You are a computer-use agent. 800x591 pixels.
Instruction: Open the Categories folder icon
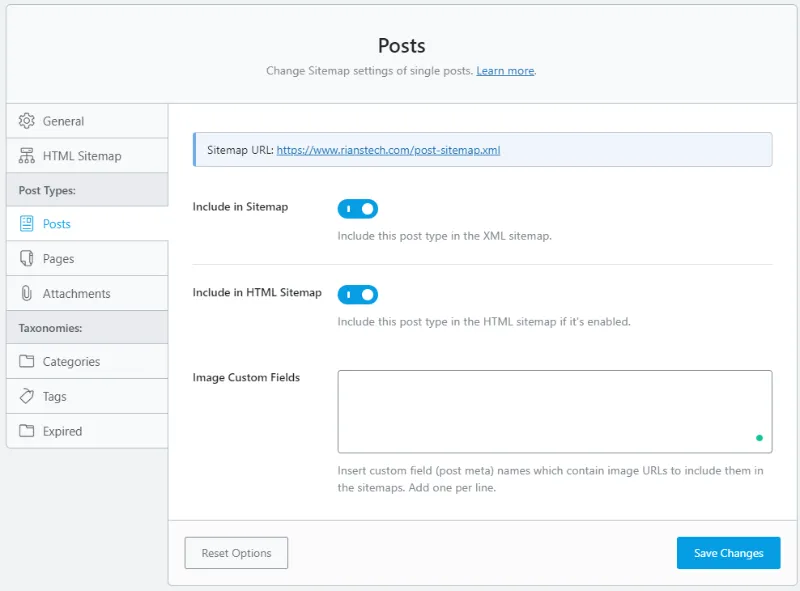point(28,360)
